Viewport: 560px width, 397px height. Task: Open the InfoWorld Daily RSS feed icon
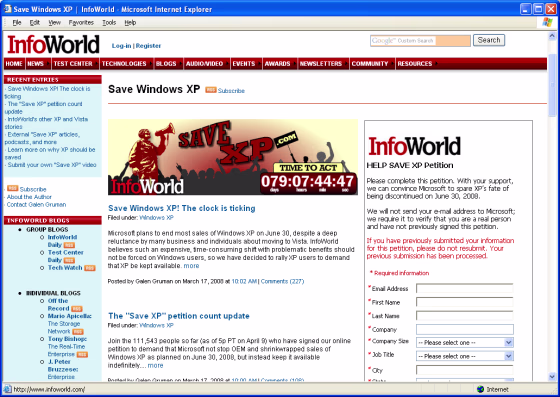point(69,245)
